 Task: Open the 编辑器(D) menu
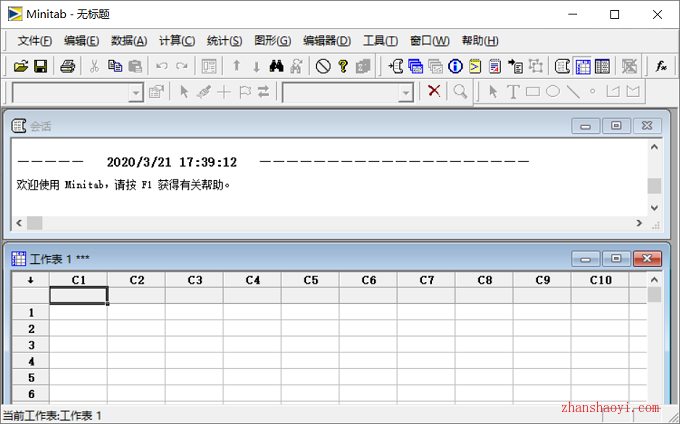(x=327, y=41)
